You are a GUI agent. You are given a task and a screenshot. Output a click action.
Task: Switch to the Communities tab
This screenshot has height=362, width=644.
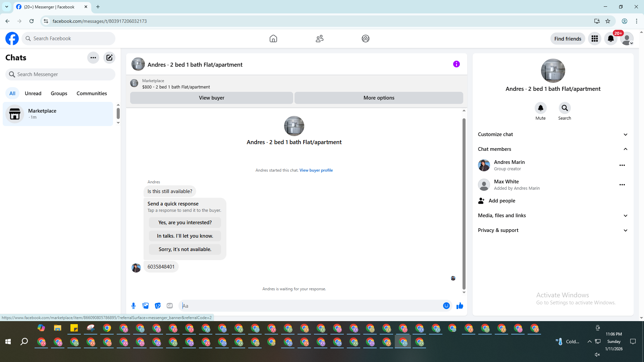pos(92,94)
